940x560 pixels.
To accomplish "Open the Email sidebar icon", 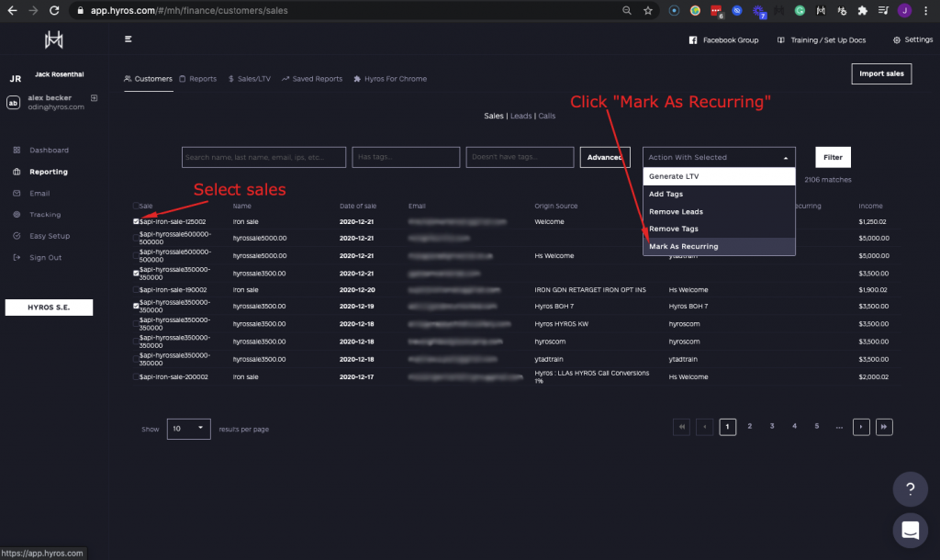I will 17,193.
